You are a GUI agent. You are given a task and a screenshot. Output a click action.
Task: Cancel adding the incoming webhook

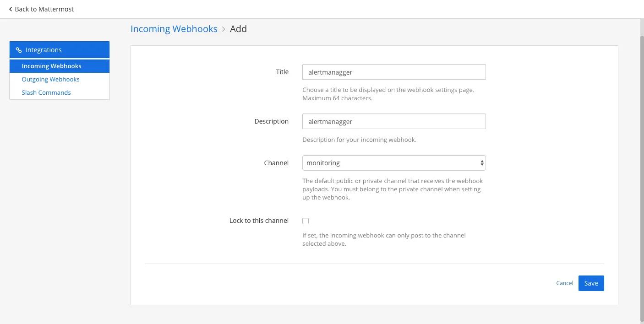point(564,283)
